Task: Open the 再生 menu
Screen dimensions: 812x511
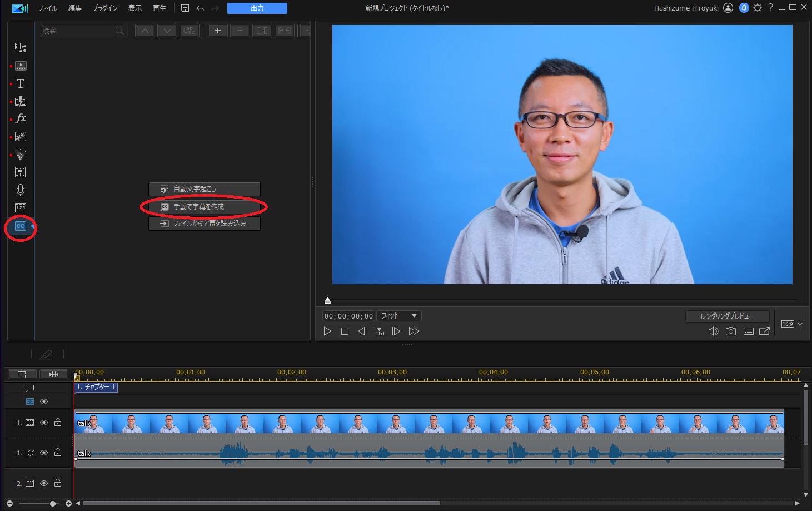Action: pyautogui.click(x=160, y=8)
